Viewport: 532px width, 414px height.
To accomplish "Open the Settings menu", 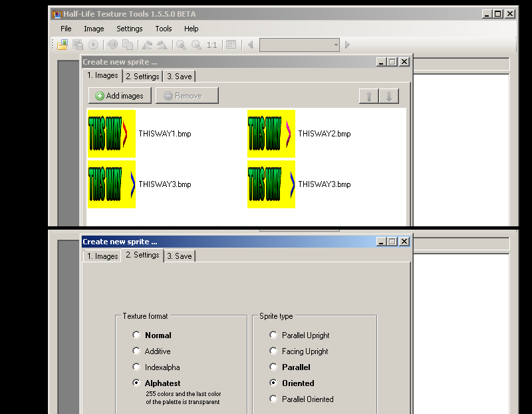I will click(x=130, y=29).
